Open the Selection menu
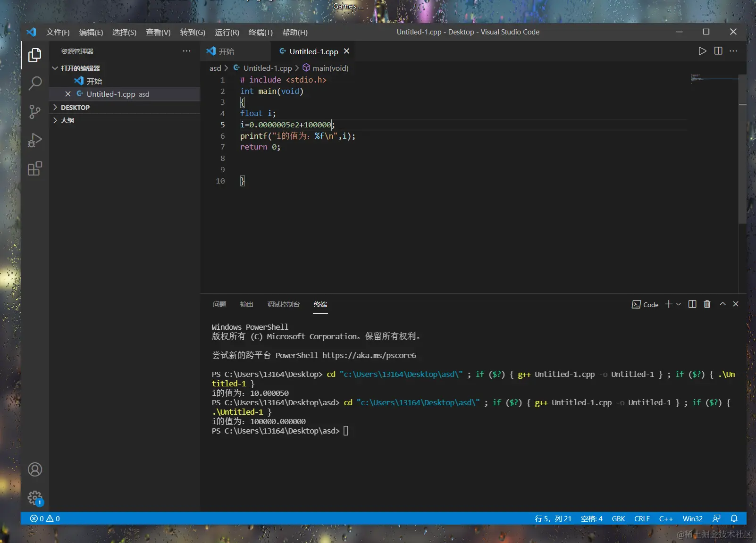Viewport: 756px width, 543px height. [x=124, y=32]
